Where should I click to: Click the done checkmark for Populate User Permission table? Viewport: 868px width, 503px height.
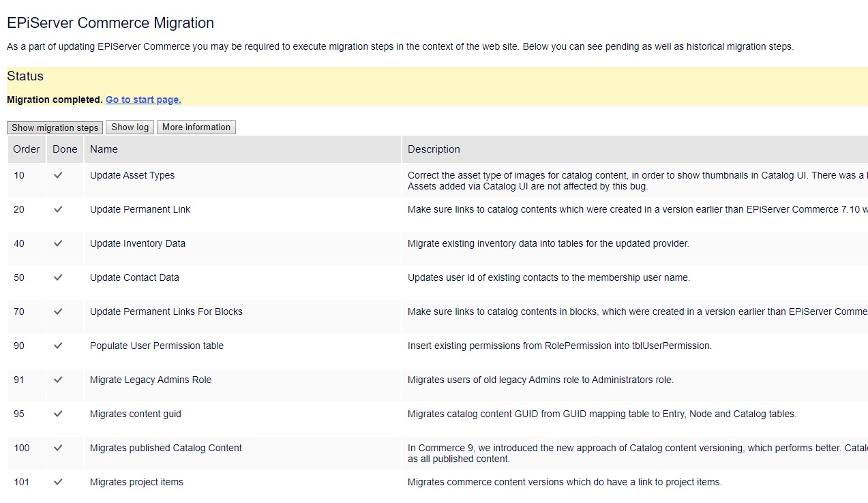click(58, 346)
